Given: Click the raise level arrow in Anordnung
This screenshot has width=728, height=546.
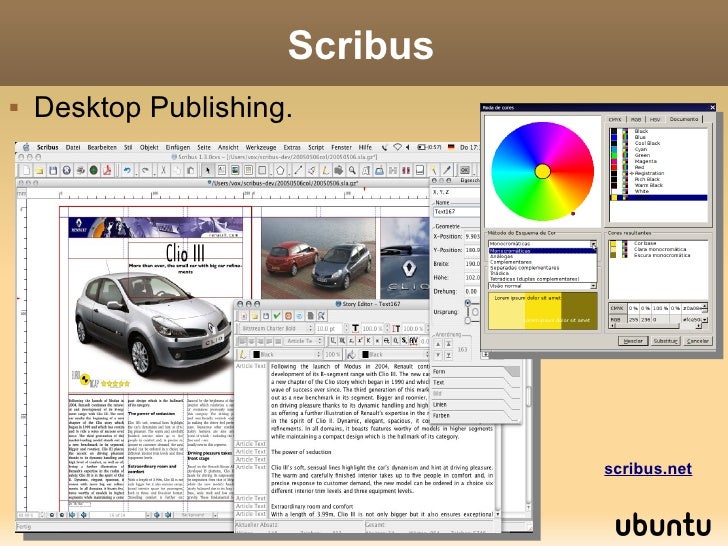Looking at the screenshot, I should (x=438, y=344).
